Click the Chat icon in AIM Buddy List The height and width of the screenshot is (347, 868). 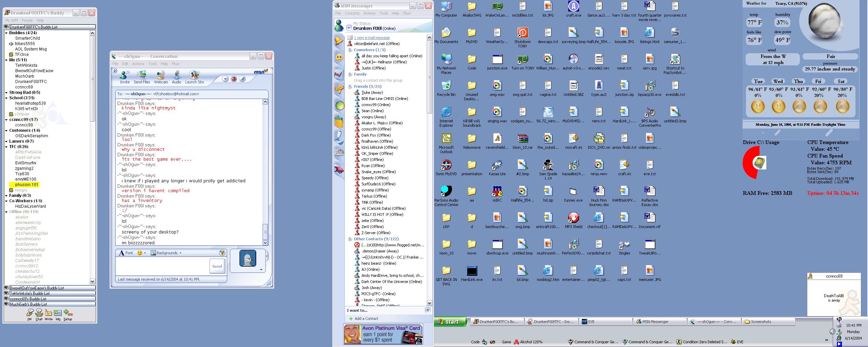point(39,314)
